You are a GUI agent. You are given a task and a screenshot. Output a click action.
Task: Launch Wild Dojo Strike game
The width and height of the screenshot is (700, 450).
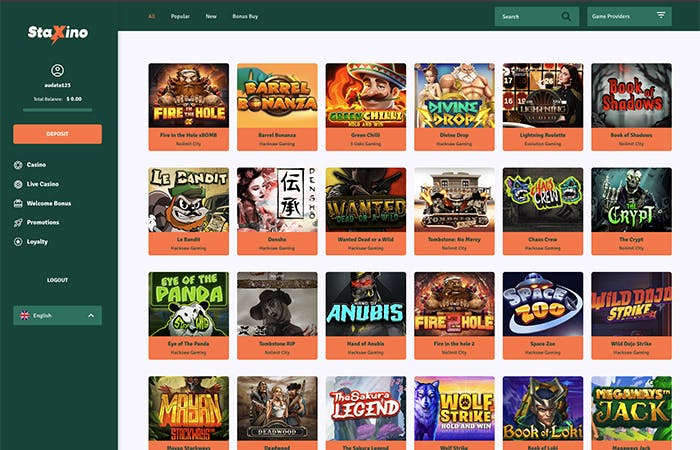631,316
